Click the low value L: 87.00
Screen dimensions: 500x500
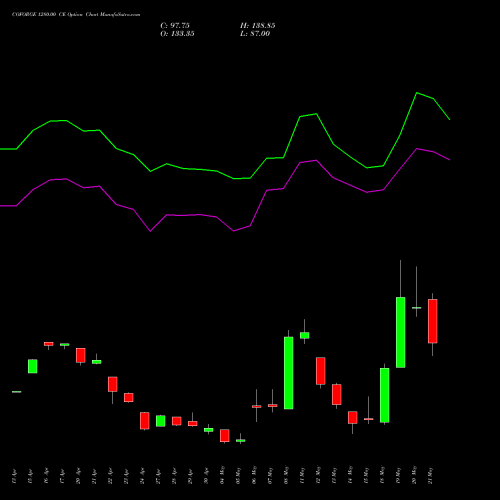[x=255, y=34]
